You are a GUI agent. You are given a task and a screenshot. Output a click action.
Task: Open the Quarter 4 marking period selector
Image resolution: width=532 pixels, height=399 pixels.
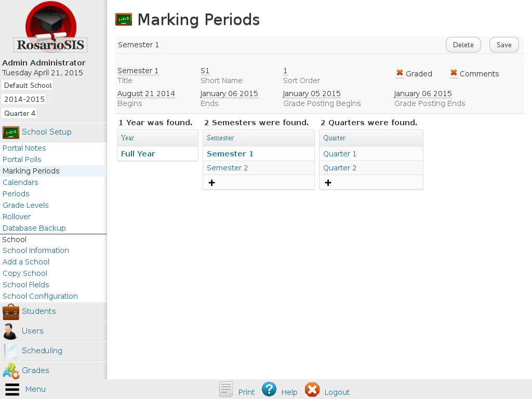(20, 113)
